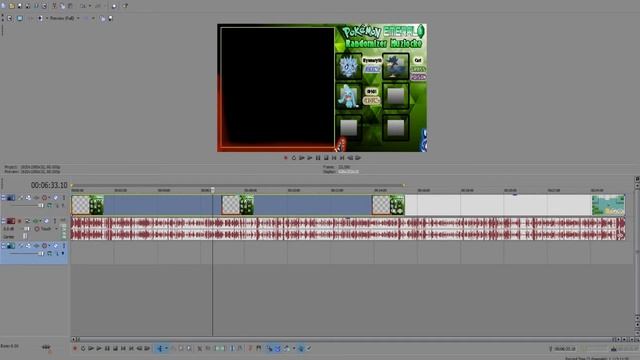Image resolution: width=640 pixels, height=360 pixels.
Task: Mute video track 3
Action: 56,246
